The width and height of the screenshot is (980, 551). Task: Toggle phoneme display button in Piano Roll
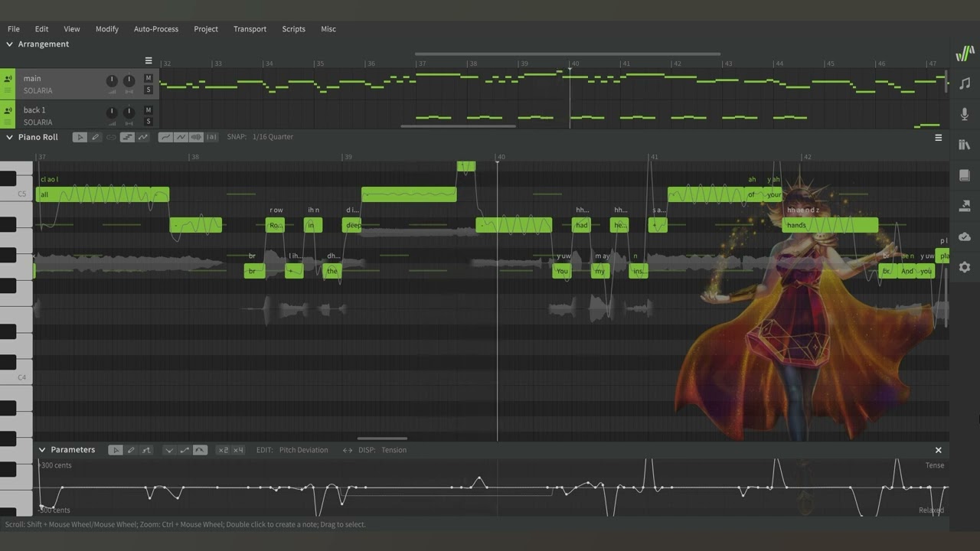[211, 137]
